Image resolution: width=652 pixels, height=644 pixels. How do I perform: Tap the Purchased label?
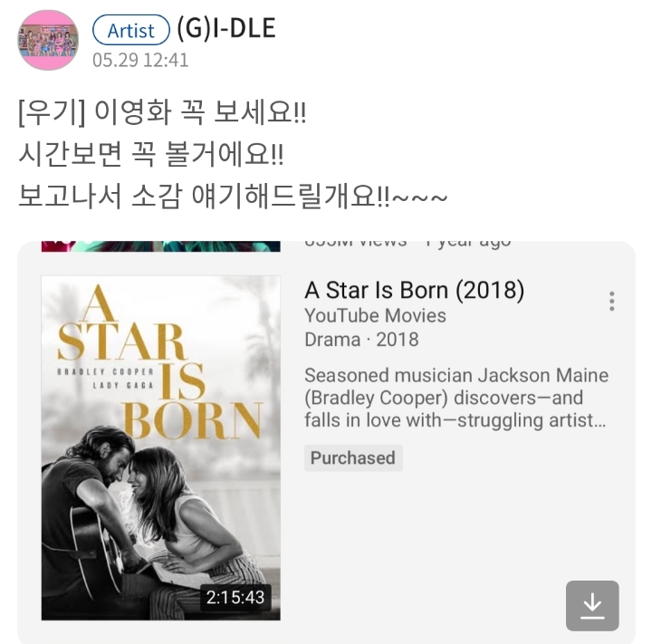pos(353,457)
